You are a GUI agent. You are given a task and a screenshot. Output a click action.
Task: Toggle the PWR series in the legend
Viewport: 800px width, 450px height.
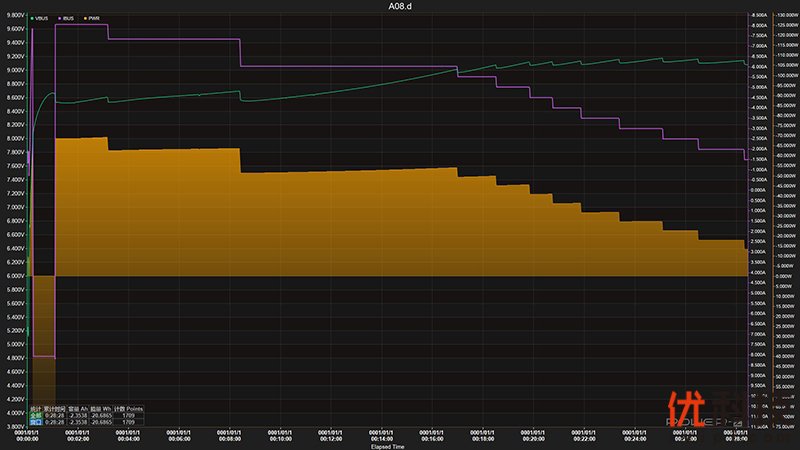[x=93, y=18]
